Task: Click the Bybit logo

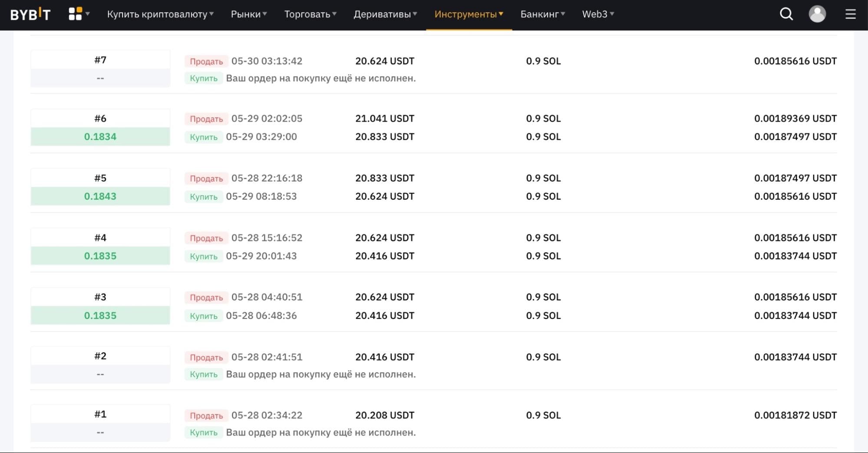Action: [30, 14]
